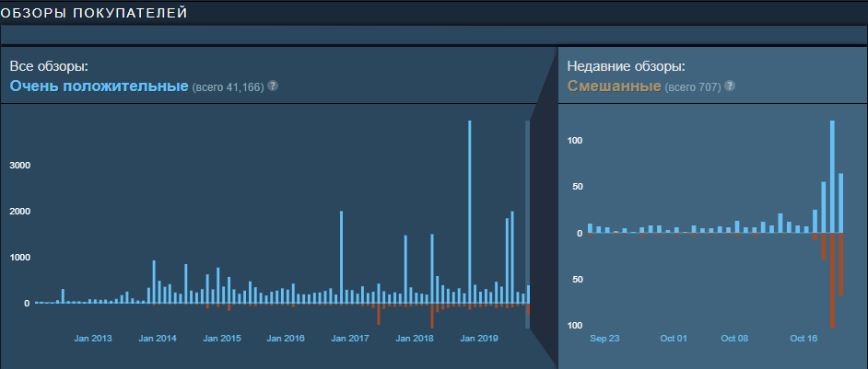868x369 pixels.
Task: Click the Недавние обзоры: heading
Action: (x=626, y=66)
